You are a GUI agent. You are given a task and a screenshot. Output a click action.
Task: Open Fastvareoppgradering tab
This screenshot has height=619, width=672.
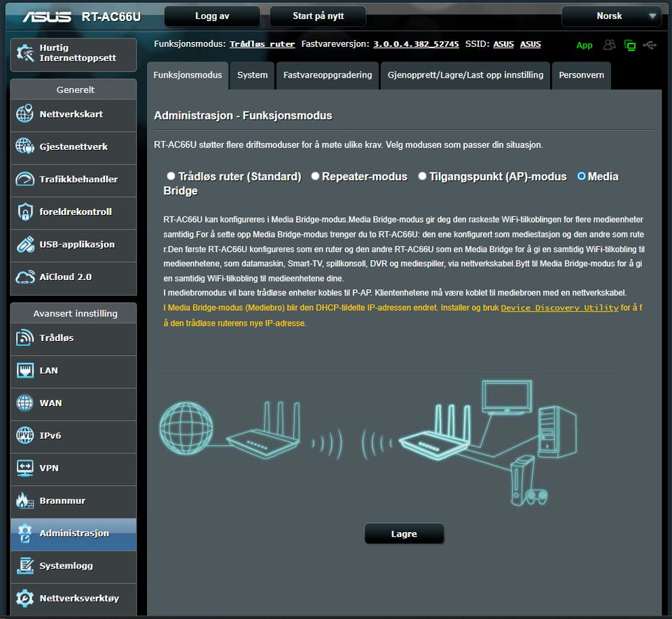pos(328,75)
